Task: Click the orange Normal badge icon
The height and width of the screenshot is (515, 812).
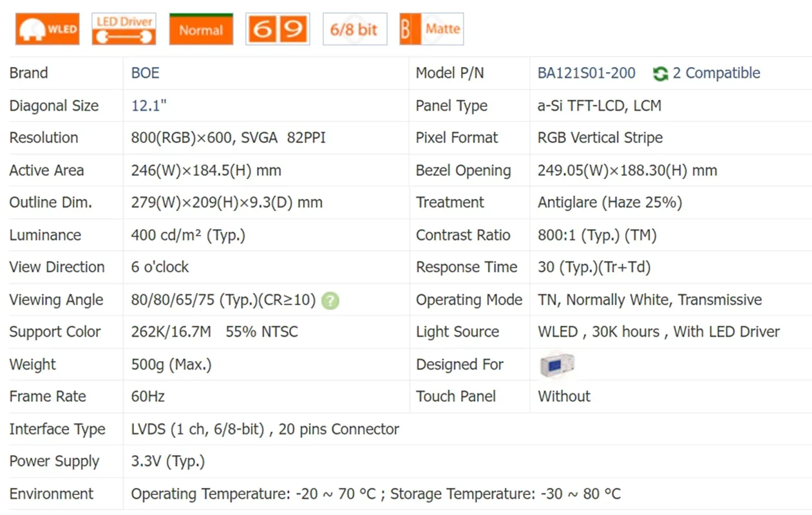Action: pos(201,29)
